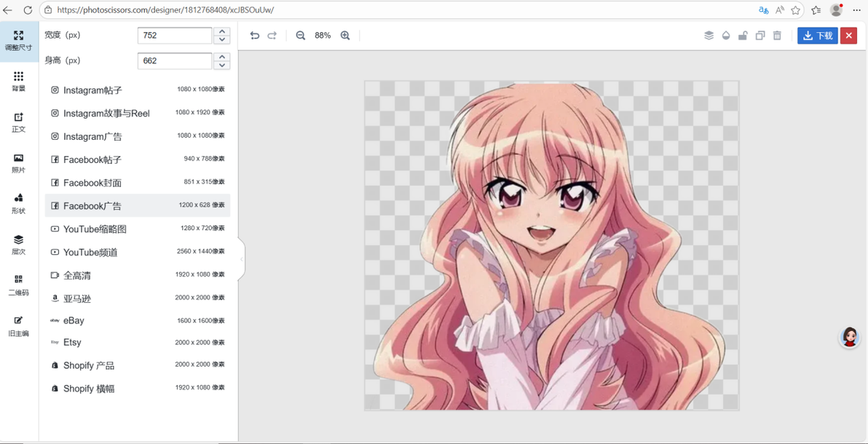Click the duplicate layer icon

[760, 36]
